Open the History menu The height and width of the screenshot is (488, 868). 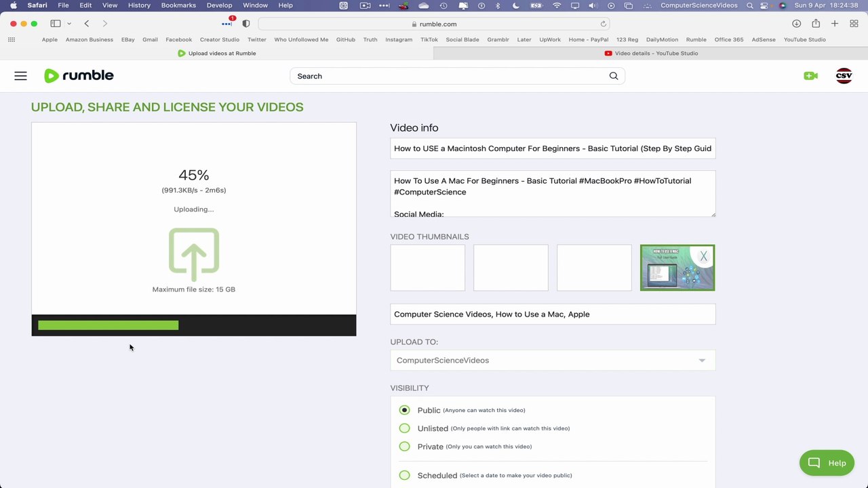tap(139, 5)
